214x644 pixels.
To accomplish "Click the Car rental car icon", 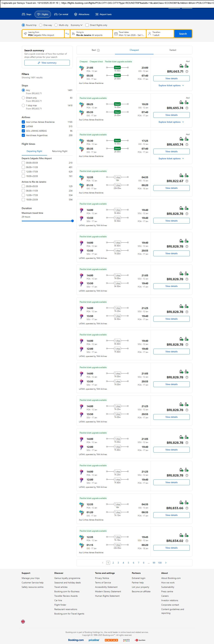I will (x=56, y=14).
